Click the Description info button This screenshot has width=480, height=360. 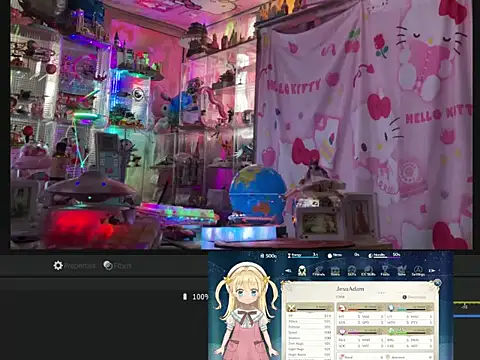coord(414,297)
